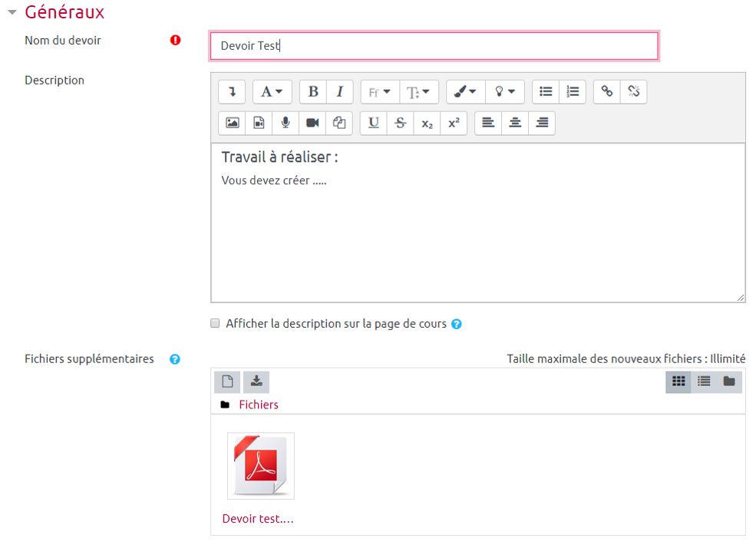Click the microphone record audio icon
This screenshot has height=548, width=756.
pyautogui.click(x=286, y=123)
